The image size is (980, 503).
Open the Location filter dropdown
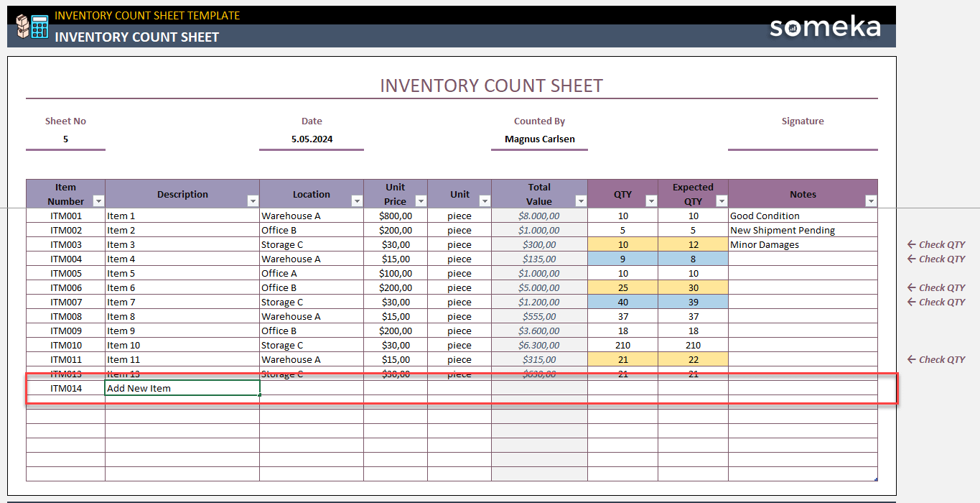click(x=357, y=200)
